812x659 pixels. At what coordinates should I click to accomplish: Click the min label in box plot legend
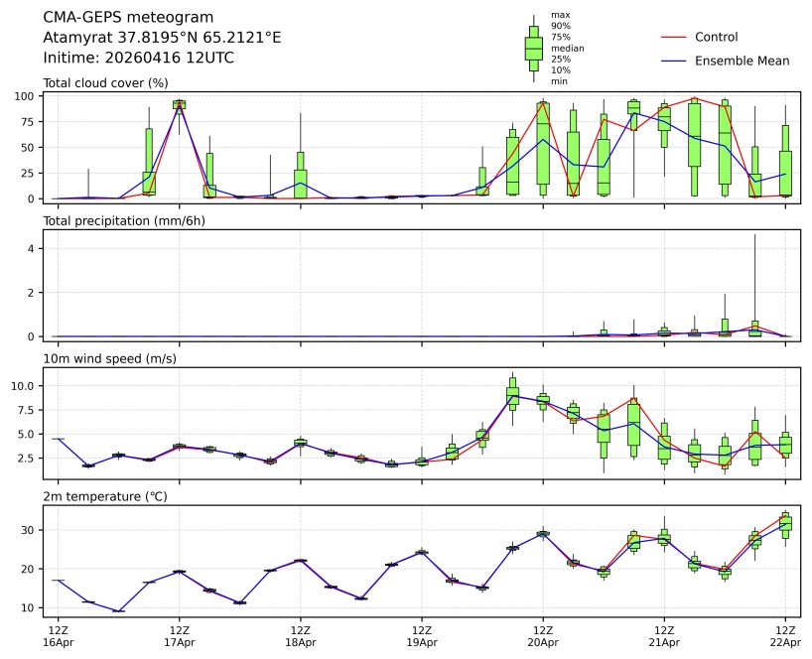pos(559,81)
